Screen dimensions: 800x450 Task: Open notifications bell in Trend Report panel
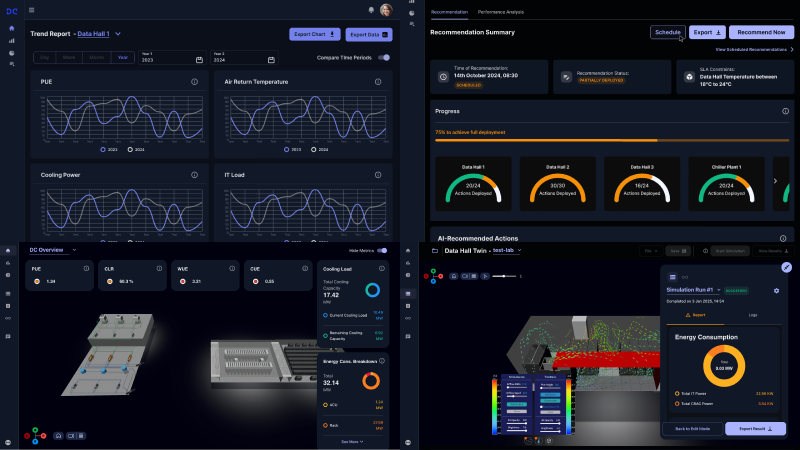tap(371, 10)
